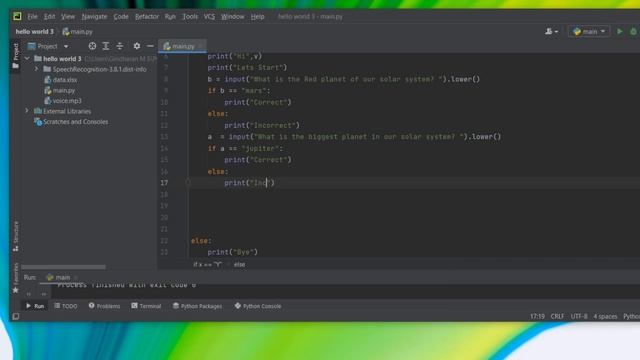Open the View menu

click(x=68, y=17)
